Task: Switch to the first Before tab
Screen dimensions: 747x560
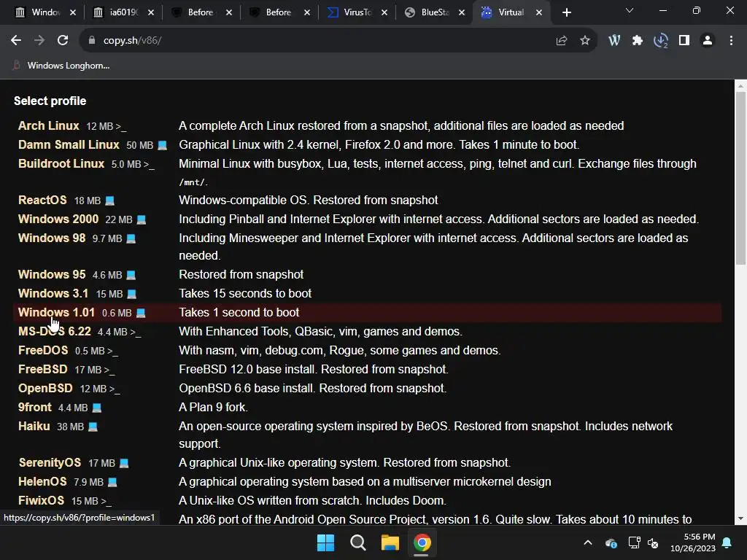Action: pyautogui.click(x=201, y=12)
